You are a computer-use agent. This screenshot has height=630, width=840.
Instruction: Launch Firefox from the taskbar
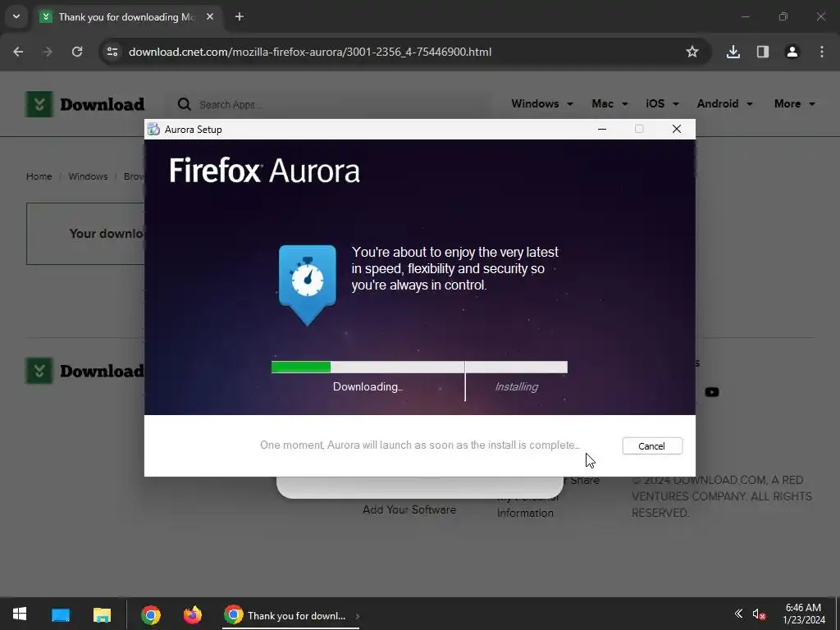click(x=193, y=615)
